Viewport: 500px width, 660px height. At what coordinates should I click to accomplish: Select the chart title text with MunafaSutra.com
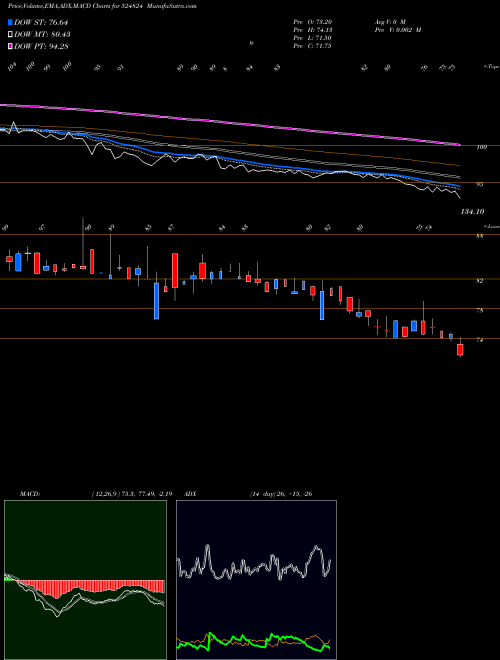point(102,6)
